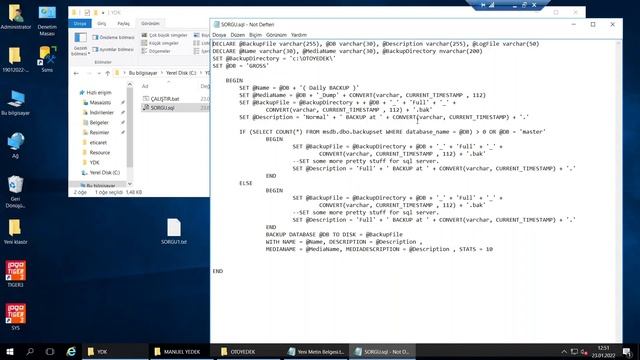Open the recent locations dropdown arrow
This screenshot has width=640, height=360.
98,73
